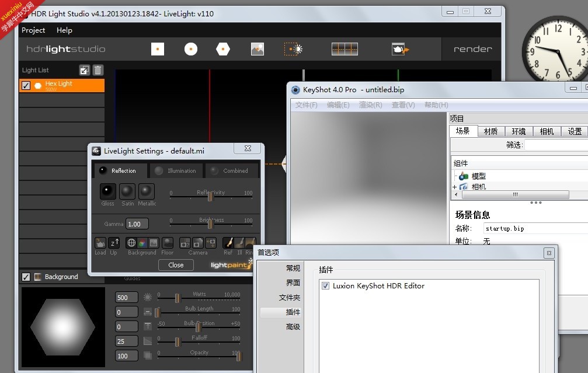Select the Satin material sphere
The image size is (588, 373).
[x=127, y=191]
